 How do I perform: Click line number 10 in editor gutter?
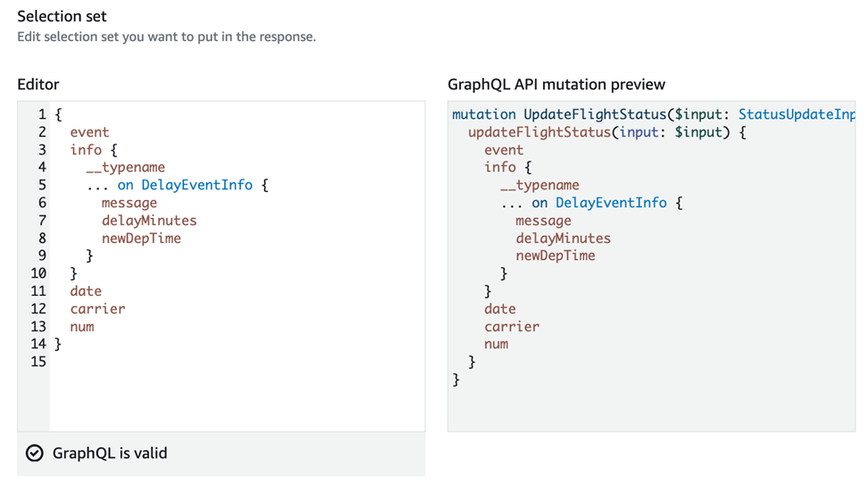pos(38,273)
